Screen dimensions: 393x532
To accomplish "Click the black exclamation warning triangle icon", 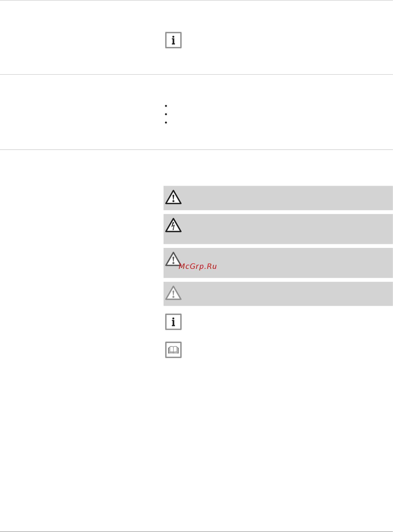I will click(x=173, y=197).
